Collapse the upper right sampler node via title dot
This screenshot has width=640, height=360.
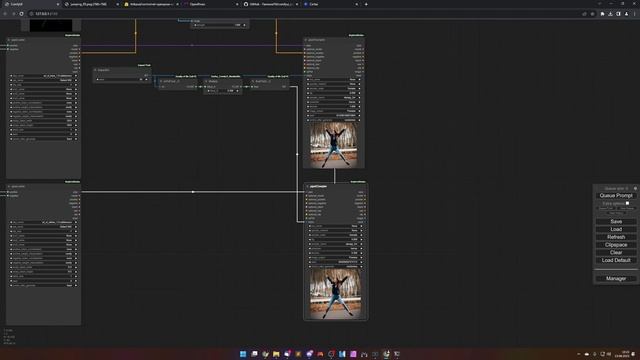306,40
